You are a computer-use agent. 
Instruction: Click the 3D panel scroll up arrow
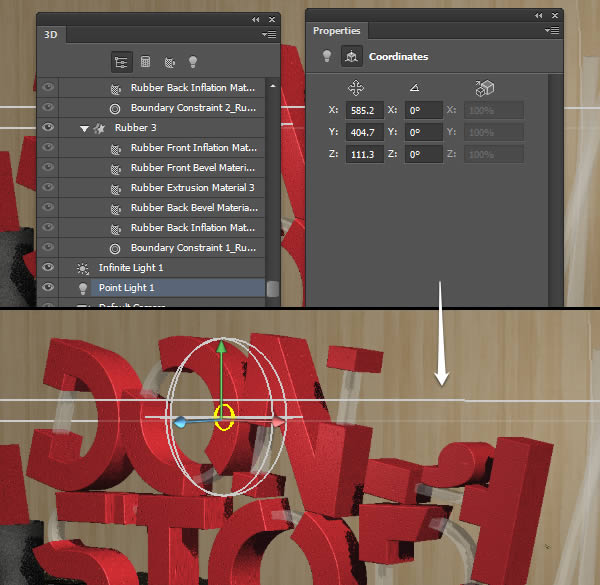(272, 86)
